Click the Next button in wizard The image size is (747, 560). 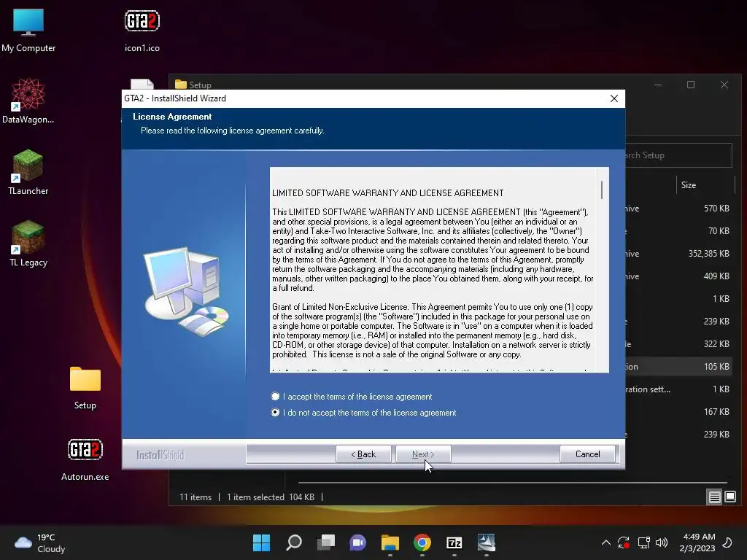423,454
